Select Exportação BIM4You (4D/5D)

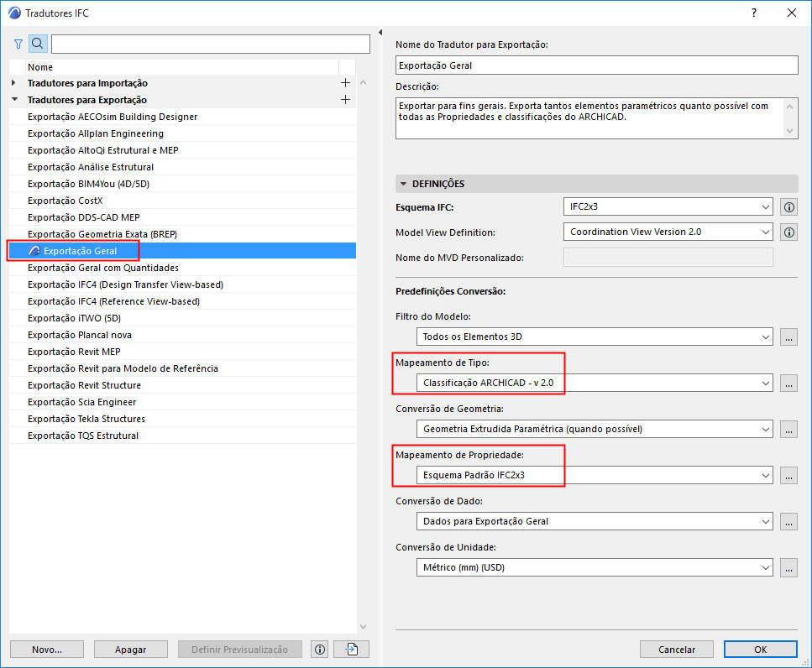182,184
